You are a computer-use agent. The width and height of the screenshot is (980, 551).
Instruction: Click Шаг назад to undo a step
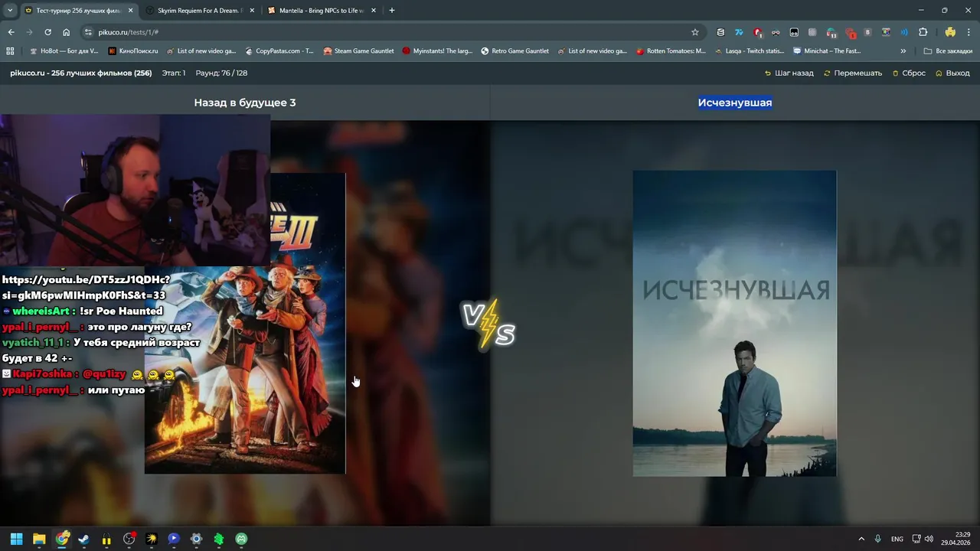point(789,73)
